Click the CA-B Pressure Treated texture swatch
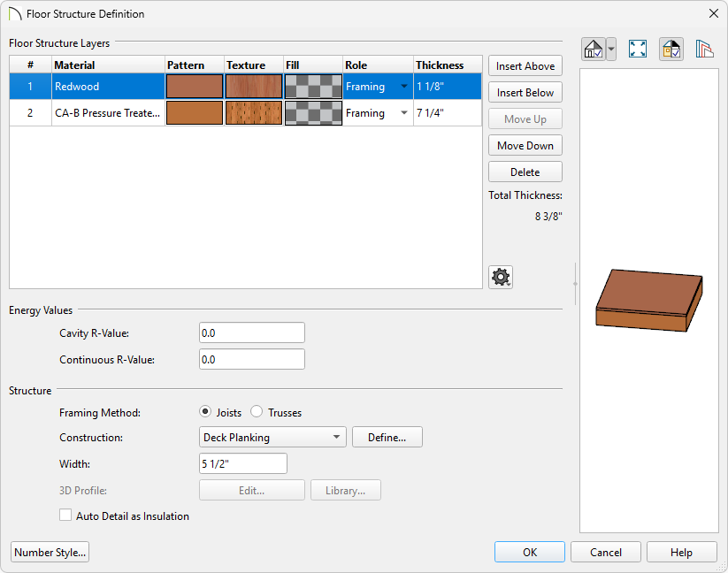 coord(254,113)
